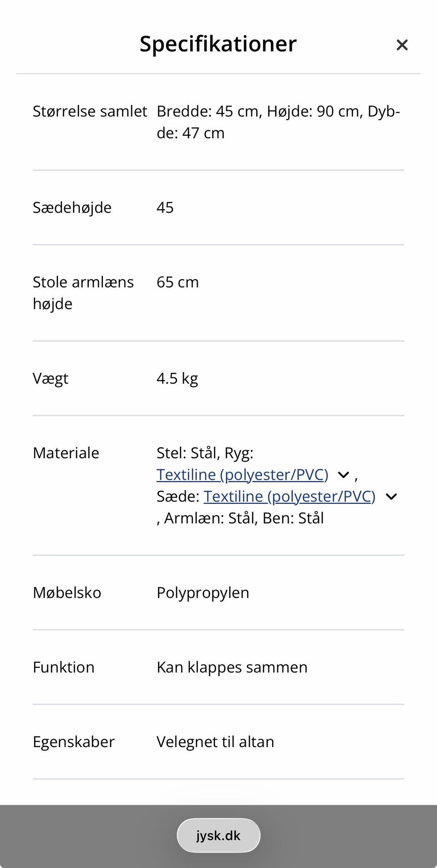
Task: Click the Vægt label
Action: [51, 379]
